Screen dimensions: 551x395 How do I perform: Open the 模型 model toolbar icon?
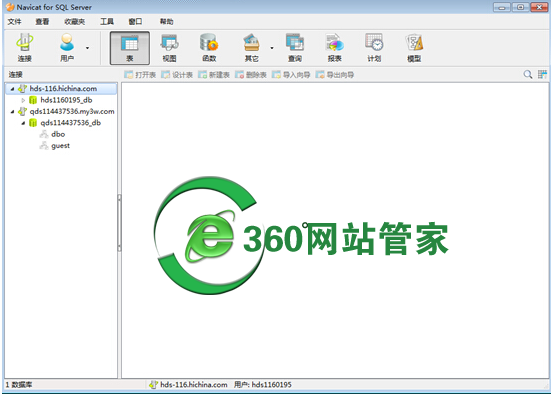tap(414, 48)
